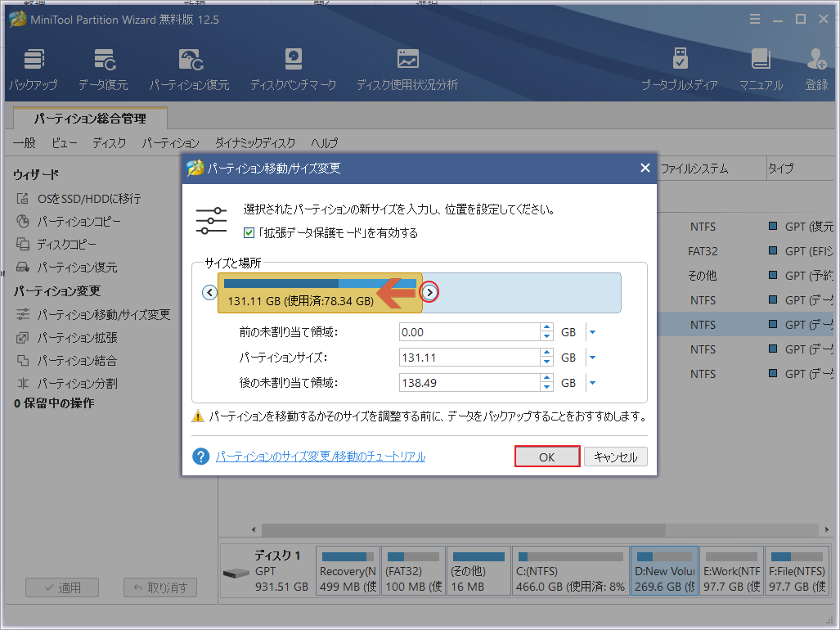Select the (その他) 16 MB partition block

478,571
